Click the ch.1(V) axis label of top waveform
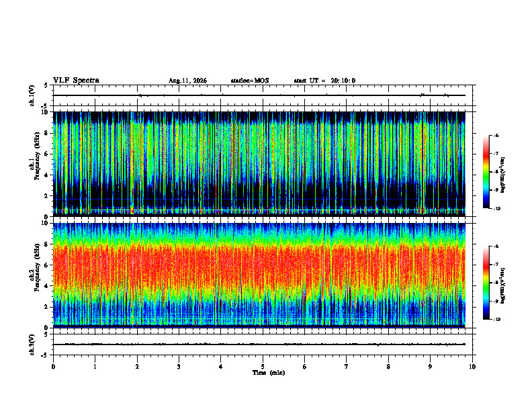 click(x=32, y=95)
